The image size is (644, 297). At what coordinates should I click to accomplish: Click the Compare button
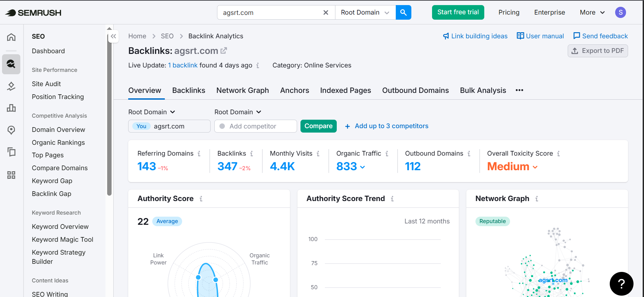coord(318,126)
